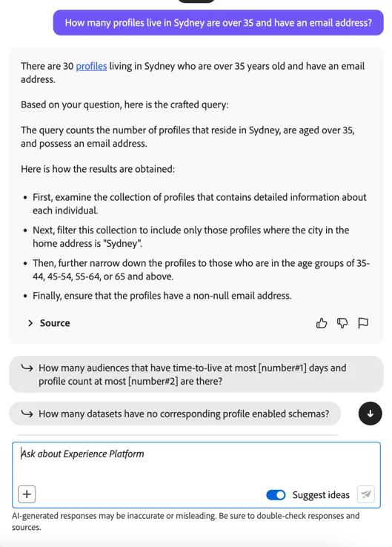Toggle the Suggest ideas switch
Image resolution: width=392 pixels, height=547 pixels.
(x=276, y=494)
